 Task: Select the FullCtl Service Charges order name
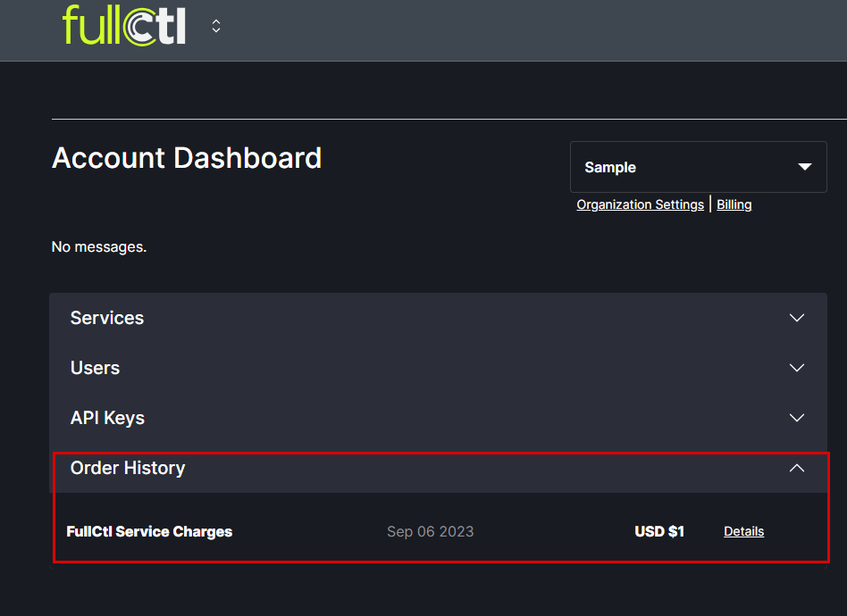click(149, 531)
